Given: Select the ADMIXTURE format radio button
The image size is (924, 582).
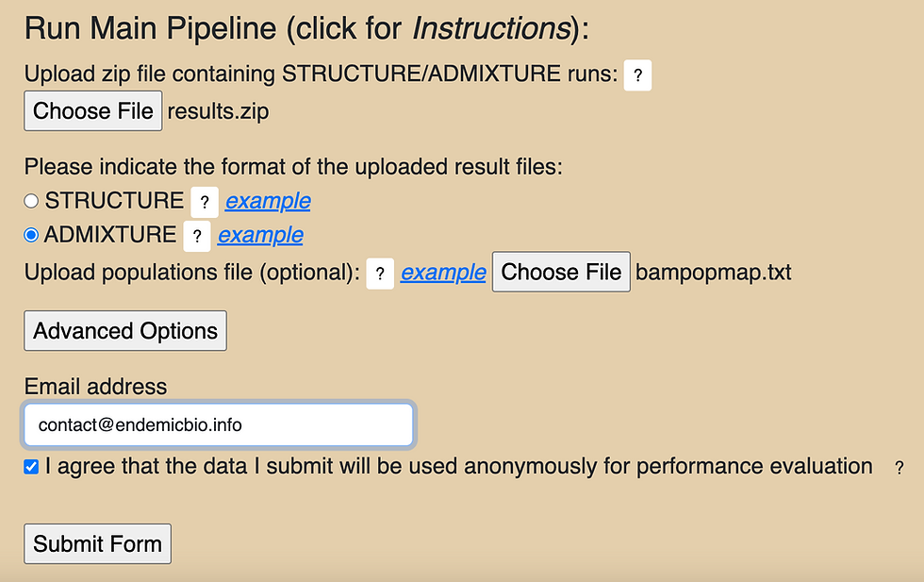Looking at the screenshot, I should point(32,235).
